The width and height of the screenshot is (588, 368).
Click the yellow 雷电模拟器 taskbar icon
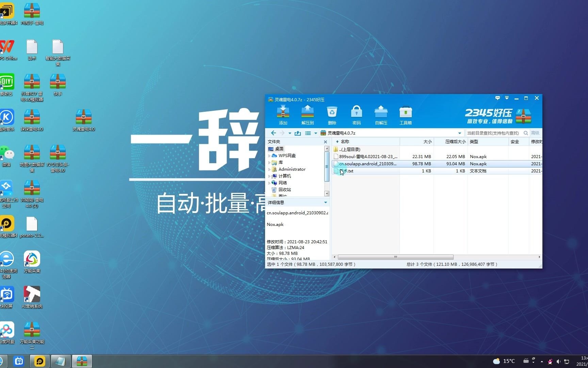[x=40, y=361]
